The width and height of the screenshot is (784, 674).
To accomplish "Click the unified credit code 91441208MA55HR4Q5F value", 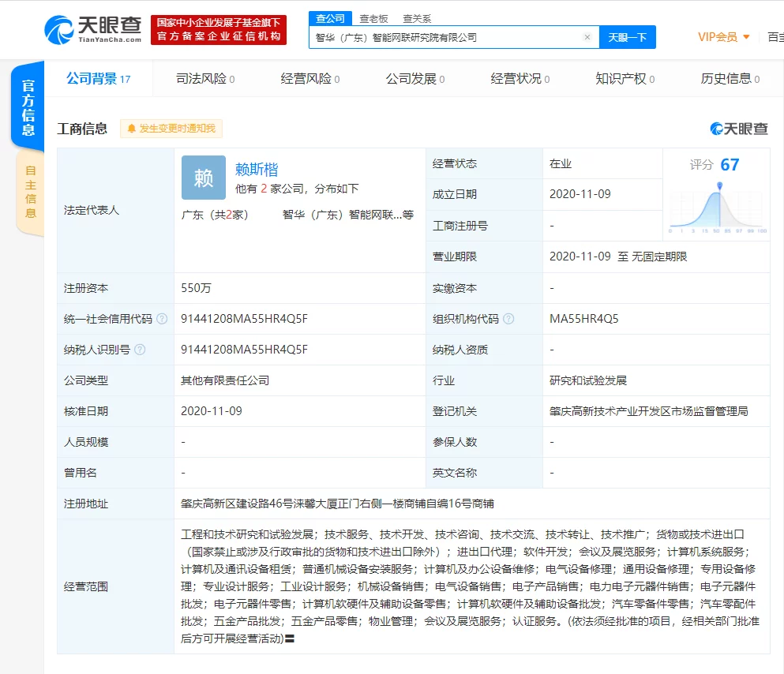I will click(244, 319).
